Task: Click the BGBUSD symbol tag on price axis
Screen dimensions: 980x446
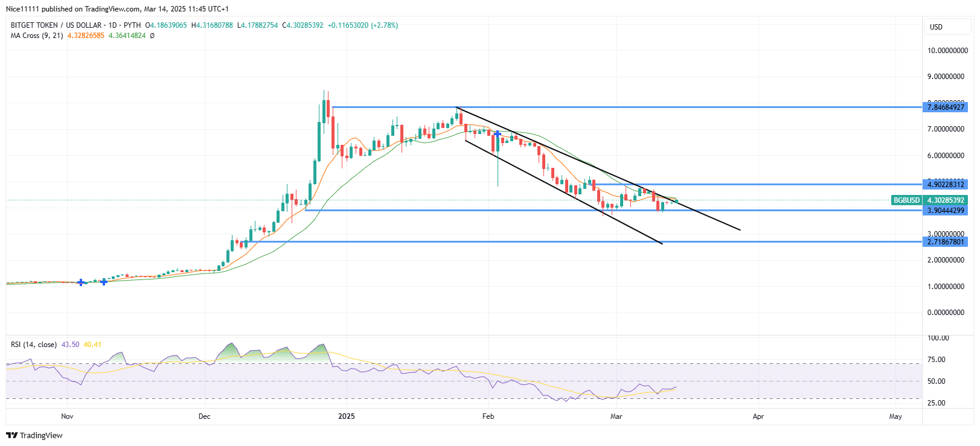Action: point(906,200)
